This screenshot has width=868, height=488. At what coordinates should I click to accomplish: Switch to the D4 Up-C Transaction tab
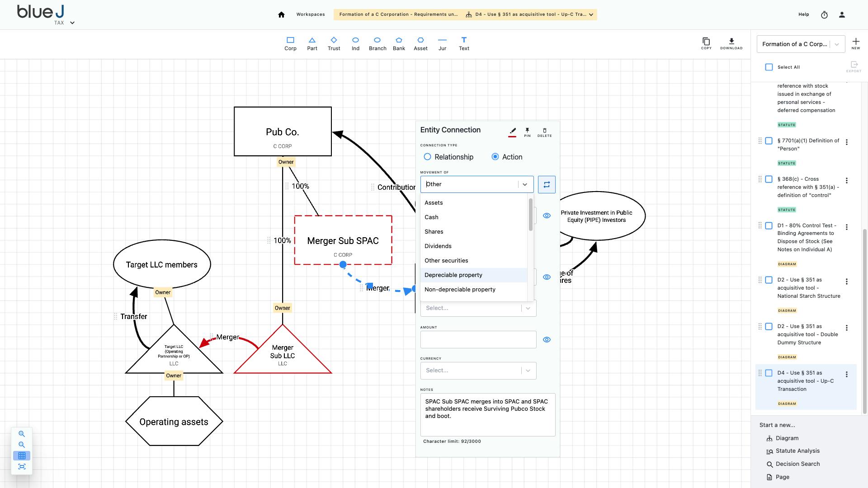(x=529, y=14)
